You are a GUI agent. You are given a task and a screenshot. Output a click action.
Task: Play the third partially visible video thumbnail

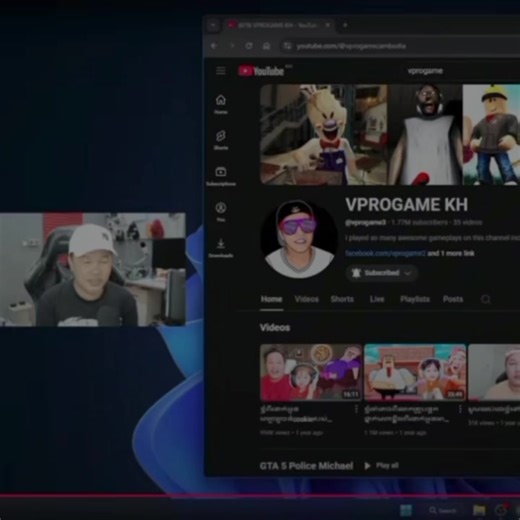tap(494, 372)
